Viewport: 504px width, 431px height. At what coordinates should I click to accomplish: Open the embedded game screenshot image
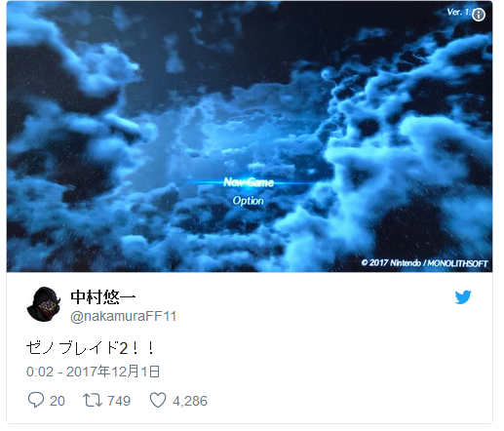point(250,137)
